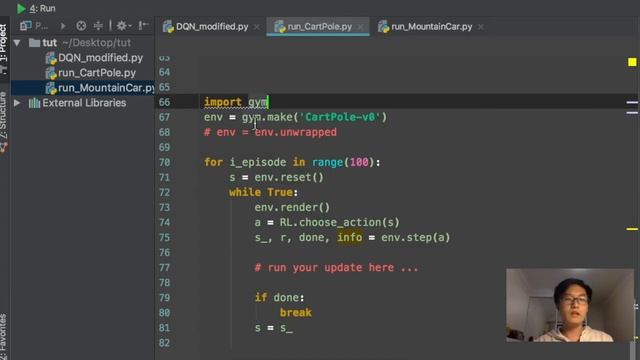This screenshot has width=640, height=360.
Task: Click '# run your update here ...' comment
Action: point(336,268)
